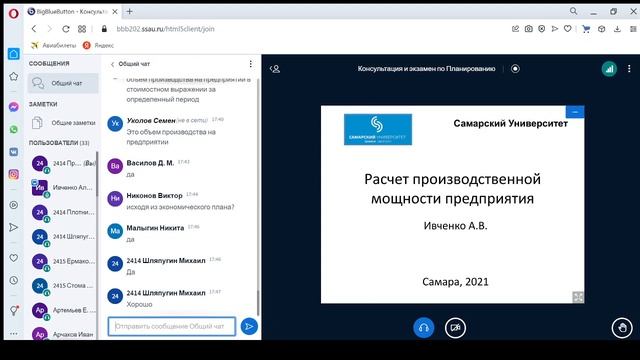Open the meeting options three-dots menu
Screen dimensions: 640x360
point(629,69)
